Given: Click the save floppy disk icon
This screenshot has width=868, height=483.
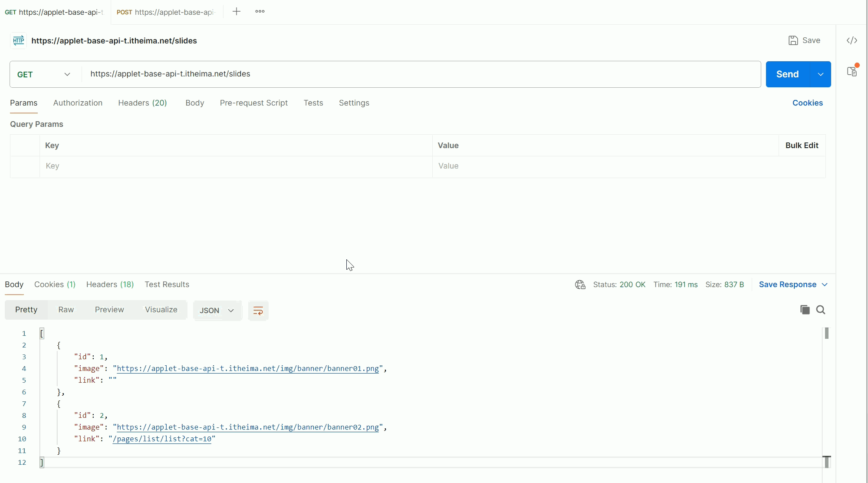Looking at the screenshot, I should 793,40.
